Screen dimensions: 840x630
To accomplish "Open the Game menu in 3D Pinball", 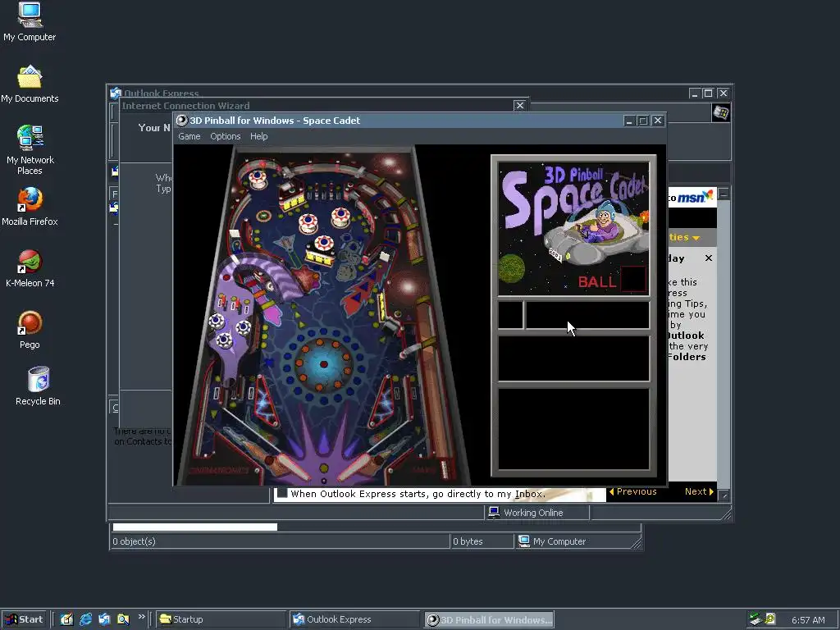I will click(189, 137).
